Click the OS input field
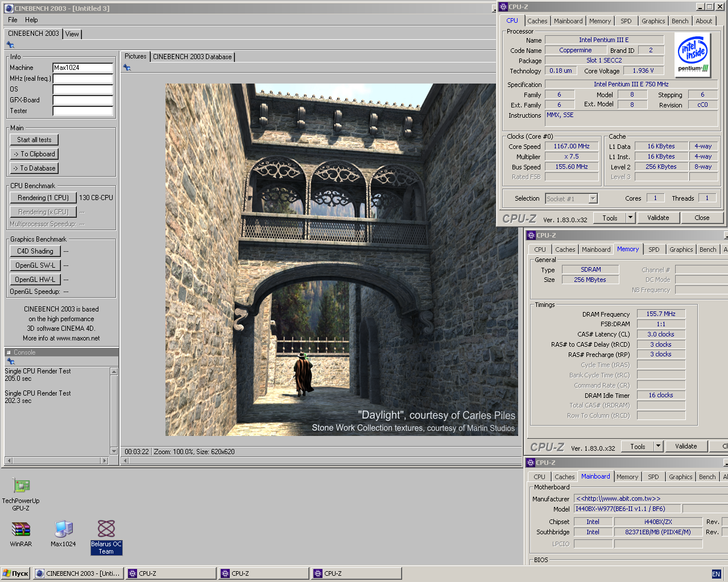The image size is (728, 582). tap(83, 89)
